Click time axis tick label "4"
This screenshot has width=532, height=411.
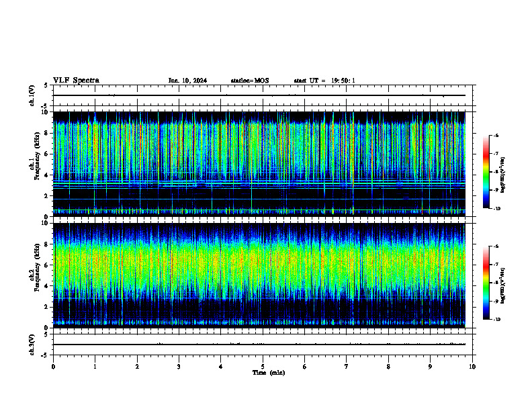[220, 367]
